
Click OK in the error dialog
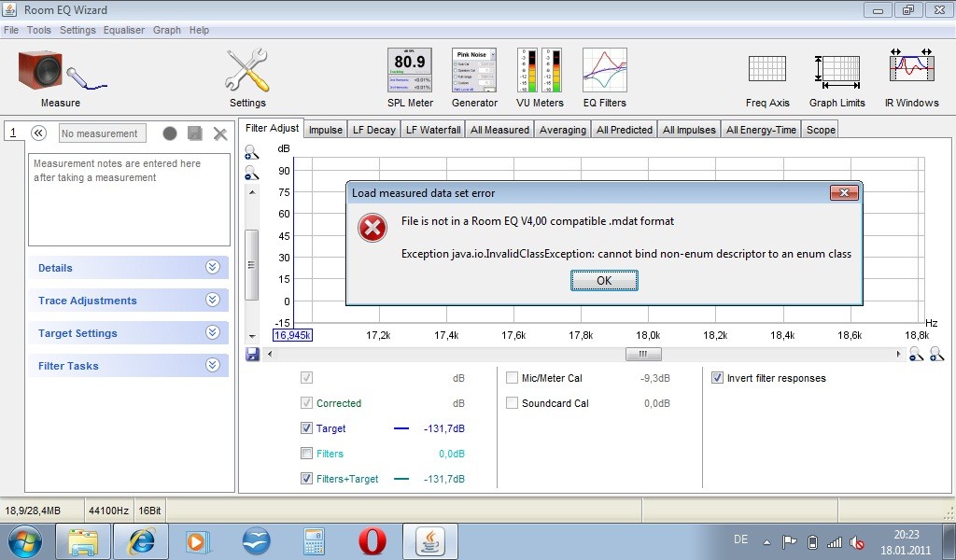[604, 280]
